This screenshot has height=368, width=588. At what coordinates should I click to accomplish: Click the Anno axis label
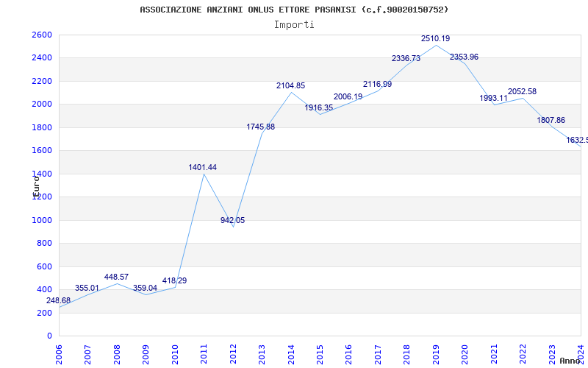pyautogui.click(x=570, y=361)
